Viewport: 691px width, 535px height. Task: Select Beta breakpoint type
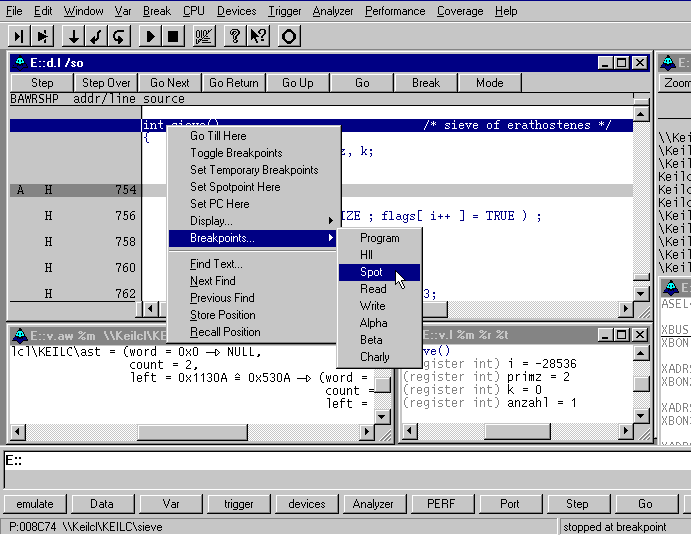tap(379, 340)
